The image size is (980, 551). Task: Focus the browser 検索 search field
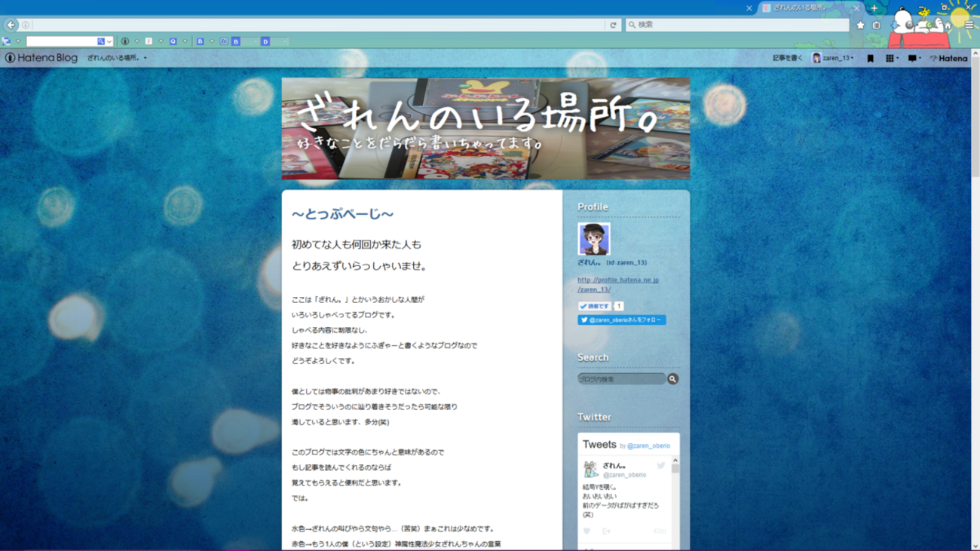point(737,25)
